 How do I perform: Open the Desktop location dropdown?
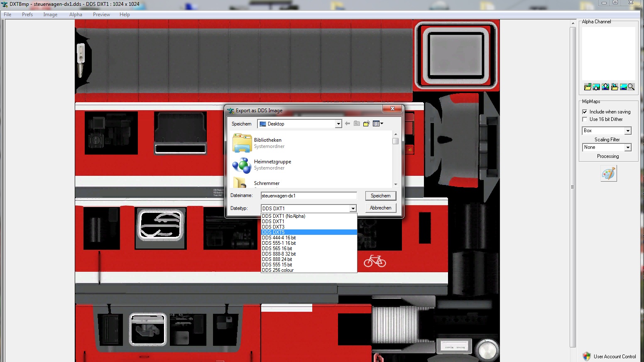[x=338, y=124]
